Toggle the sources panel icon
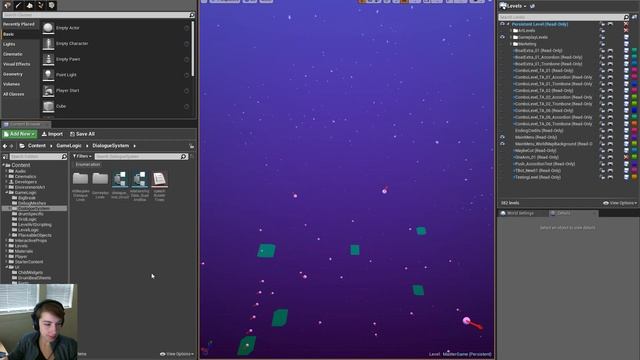This screenshot has width=640, height=360. pos(5,157)
